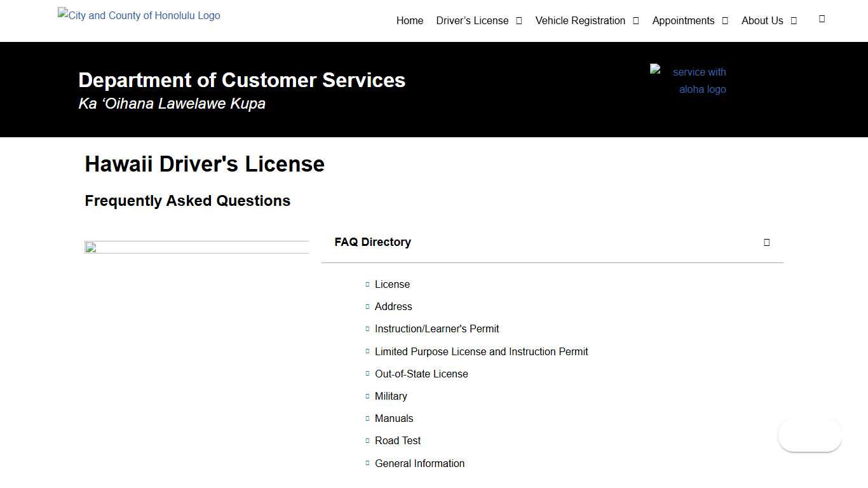868x488 pixels.
Task: Click the Address FAQ link
Action: click(x=393, y=306)
